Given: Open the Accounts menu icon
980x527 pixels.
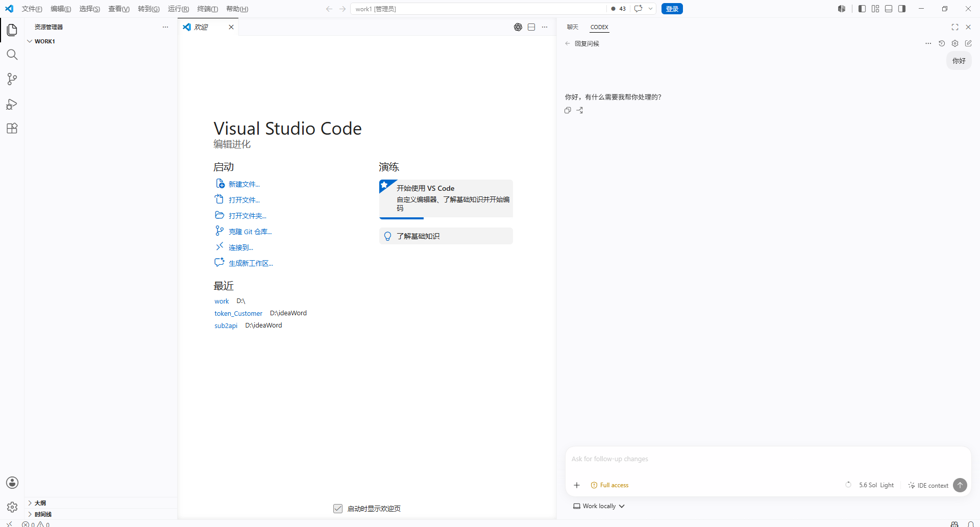Looking at the screenshot, I should (12, 483).
